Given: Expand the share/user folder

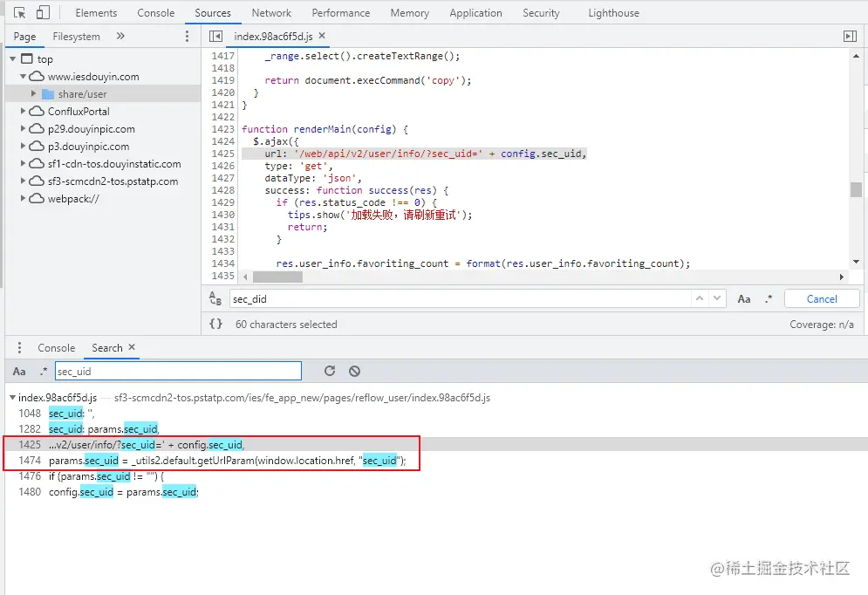Looking at the screenshot, I should [x=33, y=93].
